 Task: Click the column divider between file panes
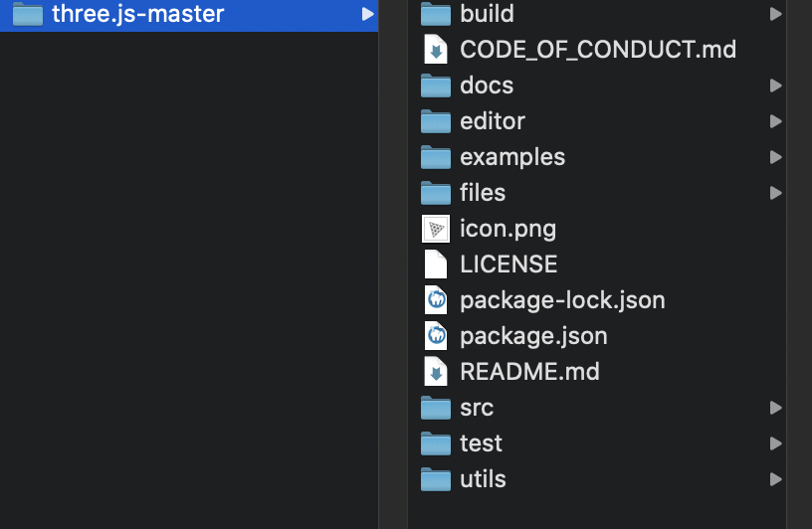[393, 264]
